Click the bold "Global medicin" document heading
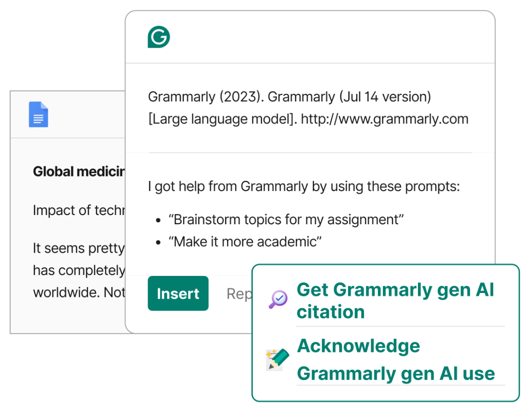 (x=78, y=172)
